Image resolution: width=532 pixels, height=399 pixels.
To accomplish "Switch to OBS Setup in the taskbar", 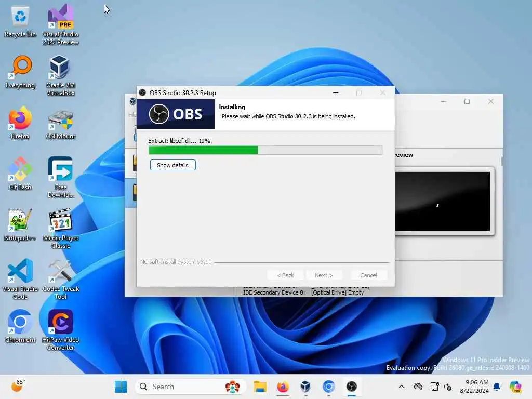I will point(352,387).
